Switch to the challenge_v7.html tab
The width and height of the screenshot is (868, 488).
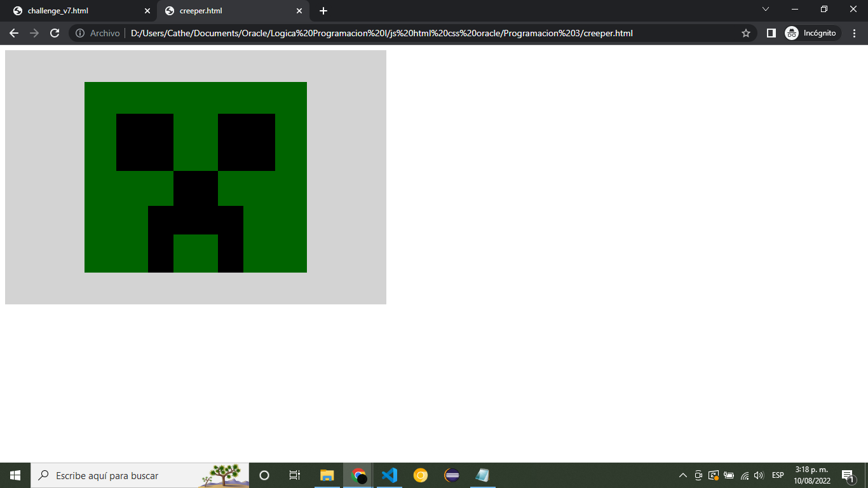81,11
